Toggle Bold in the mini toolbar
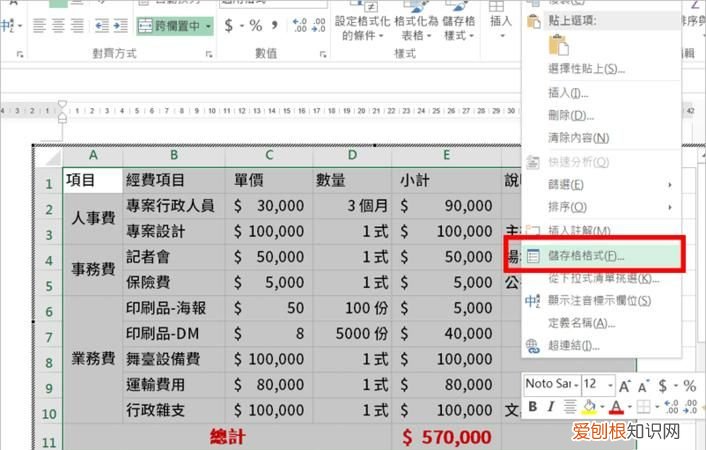 tap(533, 407)
